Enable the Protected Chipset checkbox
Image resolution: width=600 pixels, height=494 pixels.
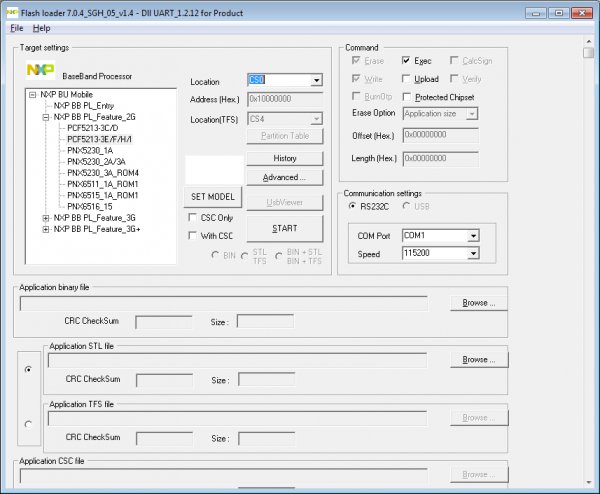click(x=407, y=97)
